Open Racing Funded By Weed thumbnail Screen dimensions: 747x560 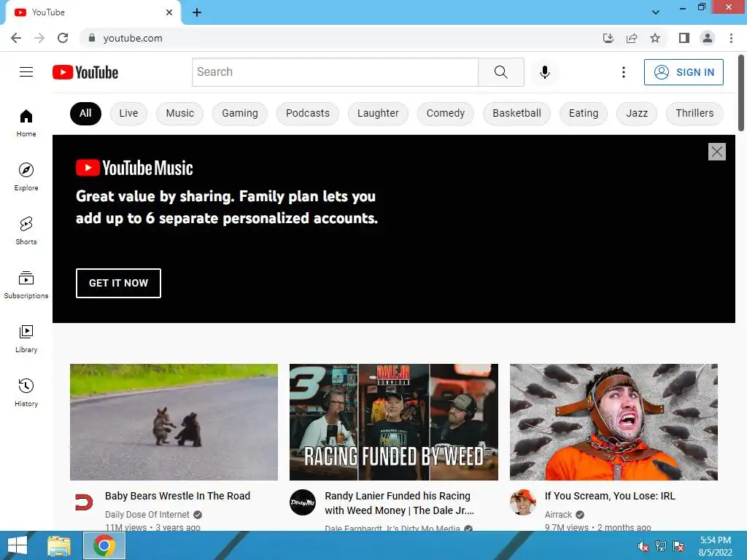pos(394,422)
